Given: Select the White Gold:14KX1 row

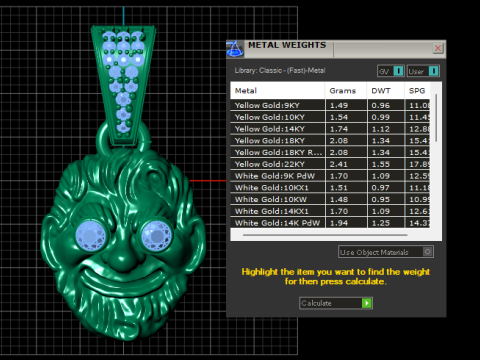Looking at the screenshot, I should click(330, 211).
